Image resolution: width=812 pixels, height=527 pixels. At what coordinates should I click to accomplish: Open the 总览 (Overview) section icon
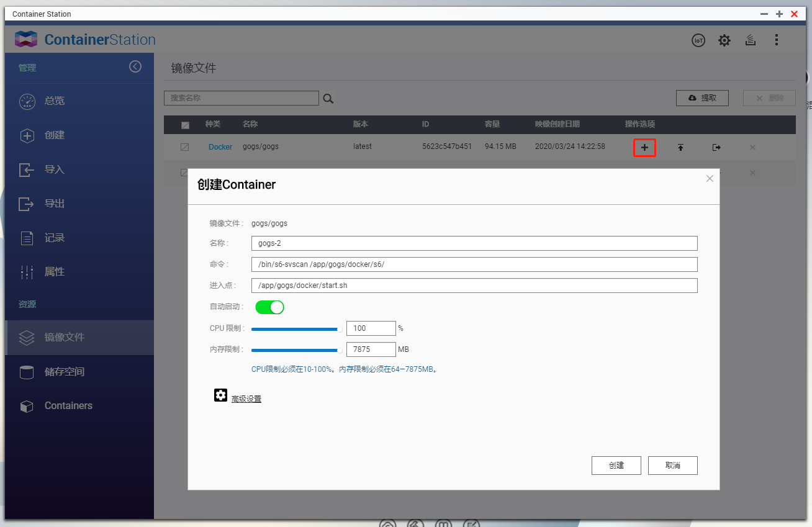[x=27, y=101]
